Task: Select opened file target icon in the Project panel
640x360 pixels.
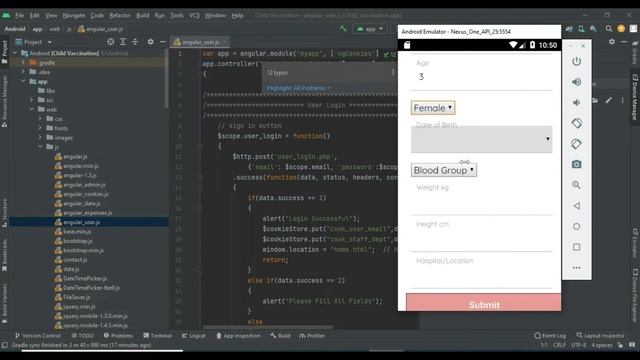Action: pos(111,42)
